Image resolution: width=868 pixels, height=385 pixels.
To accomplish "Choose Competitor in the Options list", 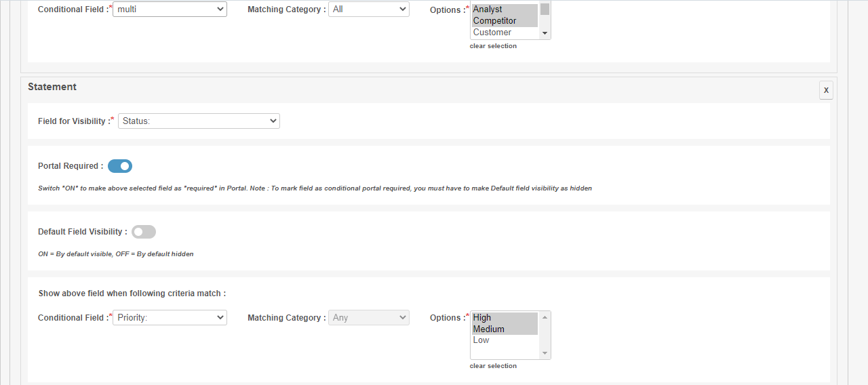I will [x=504, y=21].
